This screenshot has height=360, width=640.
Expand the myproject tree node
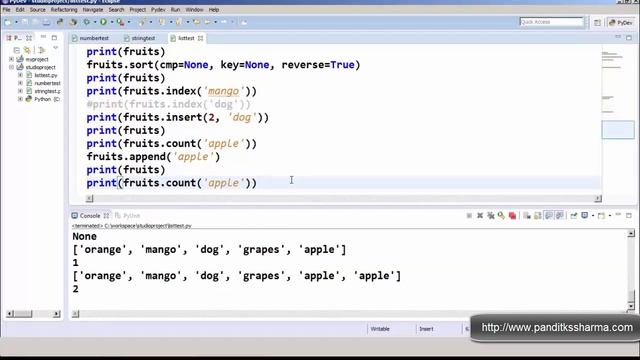[x=11, y=59]
